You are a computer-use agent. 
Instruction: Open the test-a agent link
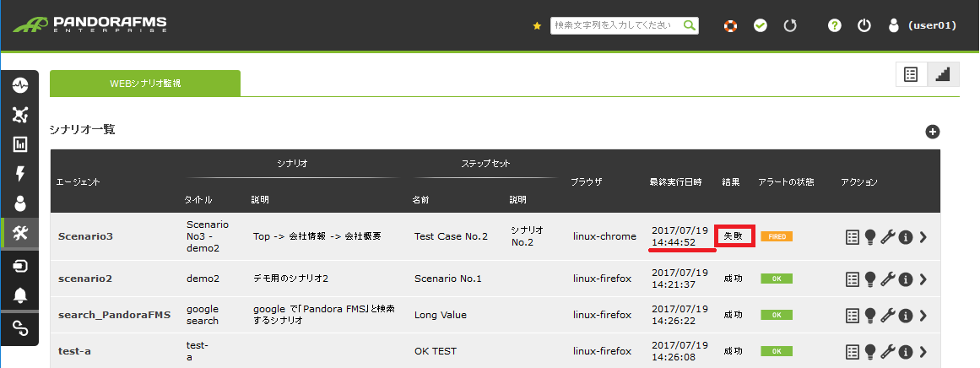74,352
